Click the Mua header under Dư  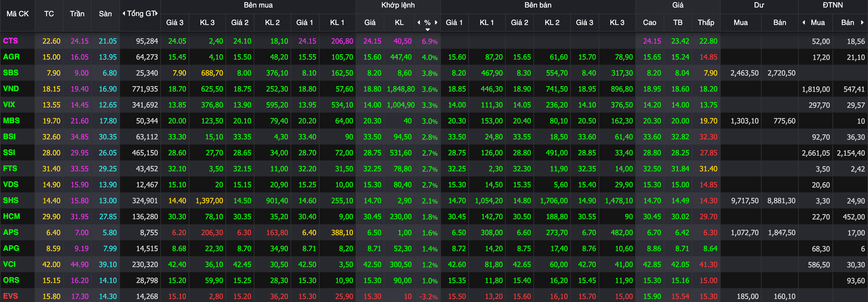tap(741, 23)
